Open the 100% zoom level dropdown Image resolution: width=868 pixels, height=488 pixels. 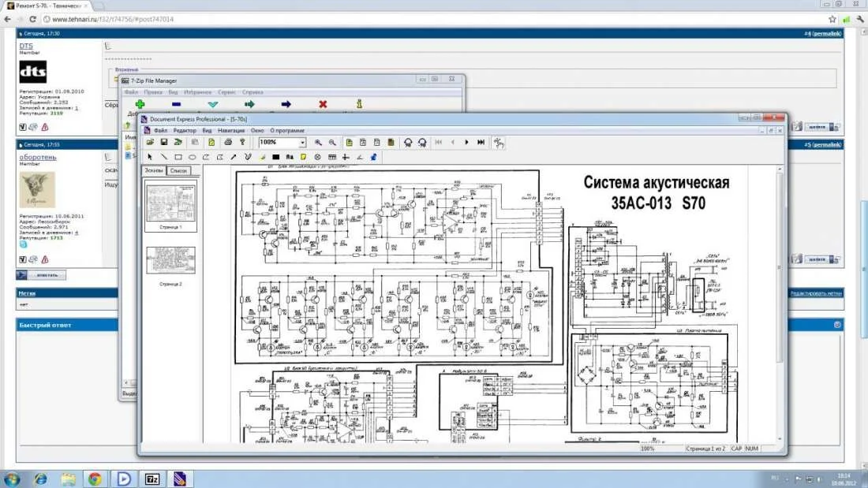click(x=303, y=143)
